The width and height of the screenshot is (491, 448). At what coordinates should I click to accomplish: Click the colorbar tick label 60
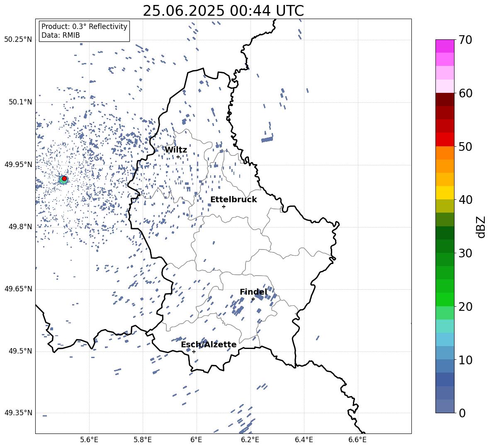coord(465,93)
